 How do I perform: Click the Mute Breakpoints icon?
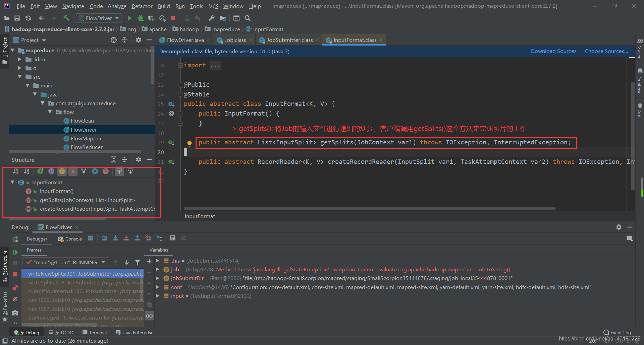[x=15, y=299]
